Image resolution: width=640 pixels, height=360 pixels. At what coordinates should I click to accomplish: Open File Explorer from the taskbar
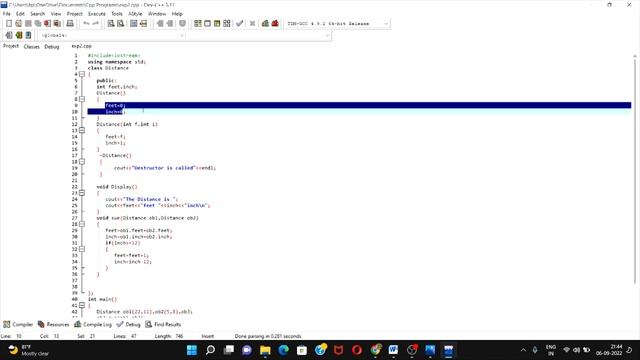(x=265, y=350)
